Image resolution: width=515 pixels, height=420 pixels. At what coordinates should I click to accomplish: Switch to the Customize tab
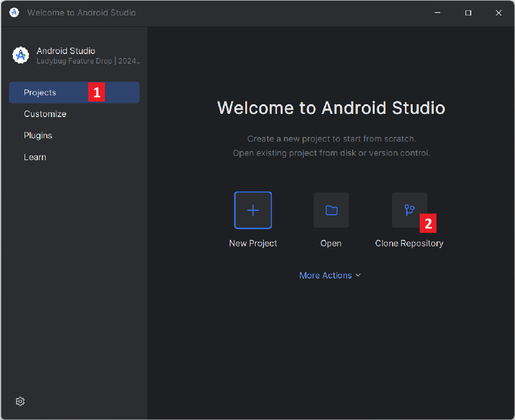(x=74, y=114)
